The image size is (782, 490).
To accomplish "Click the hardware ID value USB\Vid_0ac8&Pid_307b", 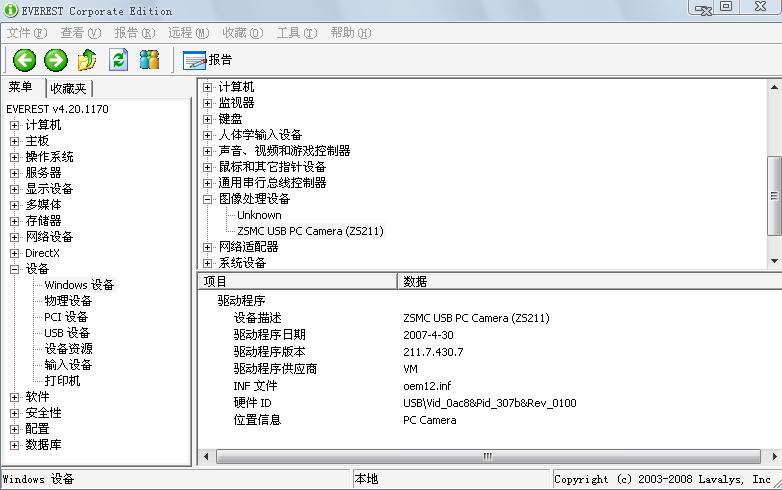I will 490,403.
